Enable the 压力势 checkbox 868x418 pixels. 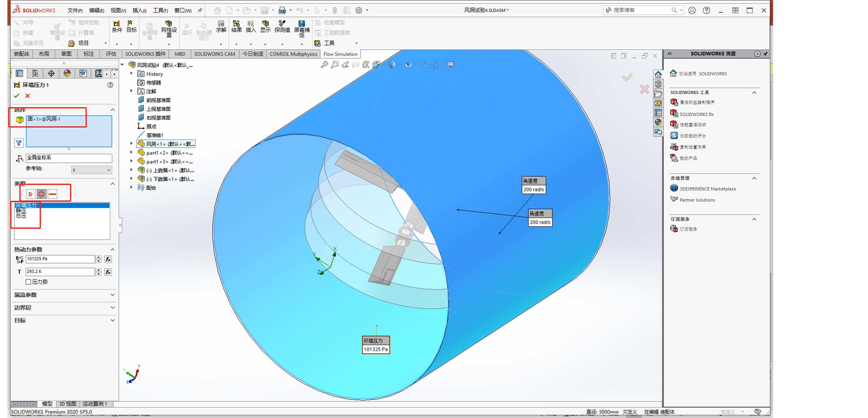click(28, 282)
